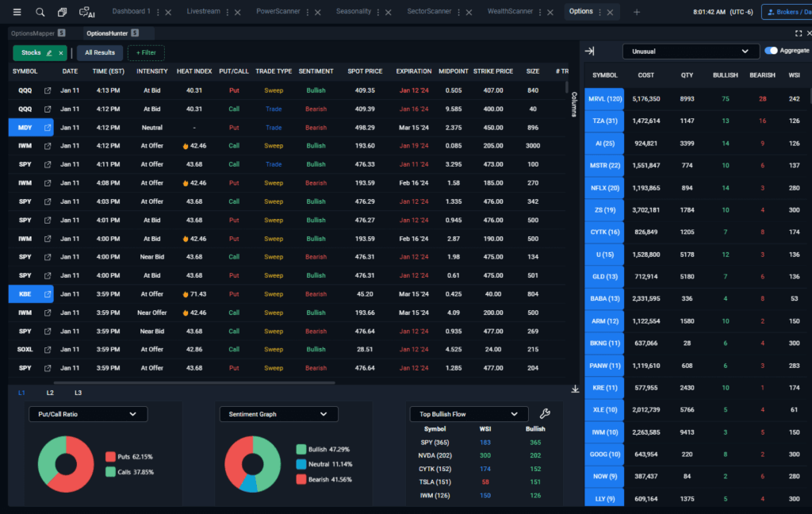Click the OptionsMapper S badge

(x=62, y=33)
